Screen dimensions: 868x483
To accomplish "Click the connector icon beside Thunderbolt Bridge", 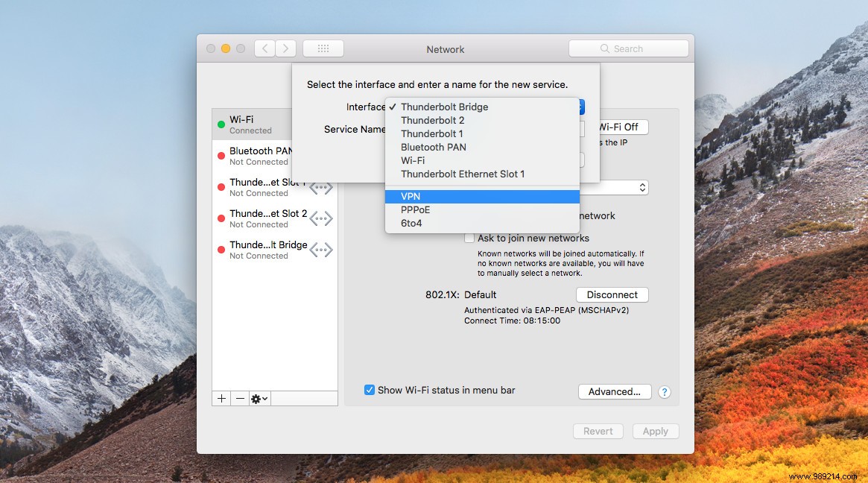I will coord(321,250).
